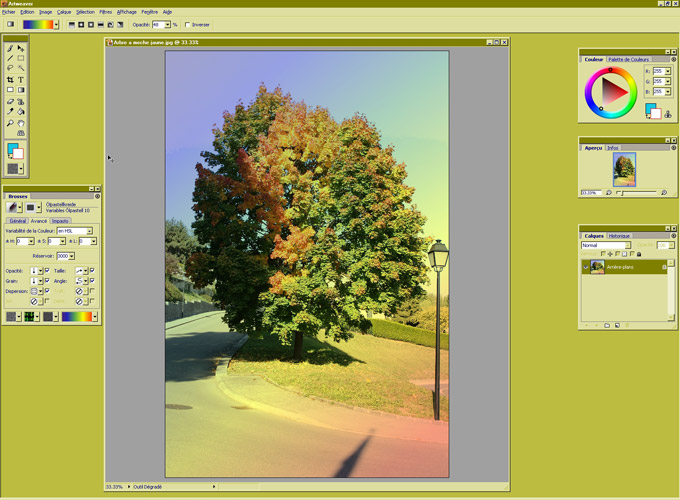Select the Text tool in the toolbox

(21, 80)
